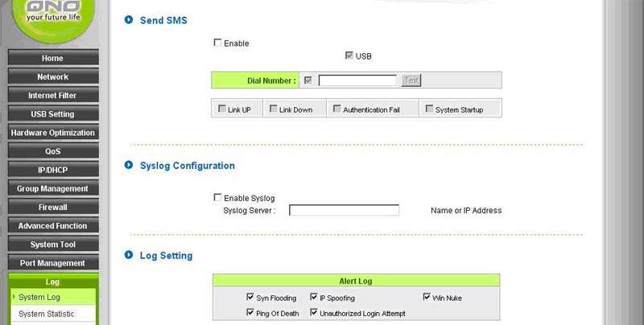Expand the Network menu
The image size is (644, 325).
(x=52, y=77)
